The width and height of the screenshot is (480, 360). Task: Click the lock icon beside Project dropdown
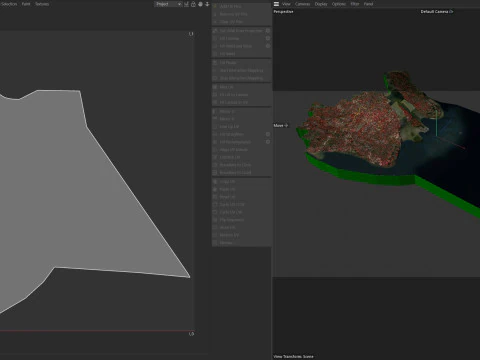point(193,4)
